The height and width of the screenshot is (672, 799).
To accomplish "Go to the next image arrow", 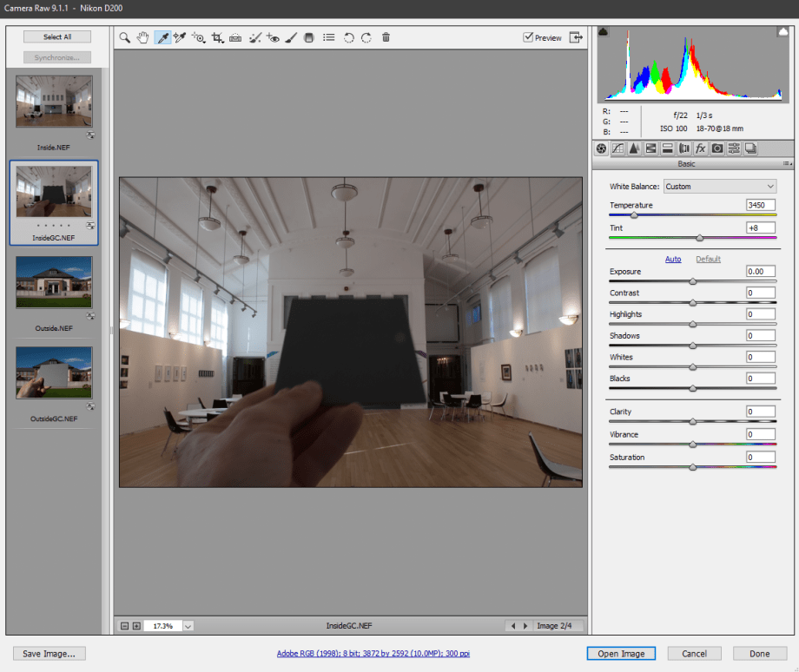I will 525,626.
